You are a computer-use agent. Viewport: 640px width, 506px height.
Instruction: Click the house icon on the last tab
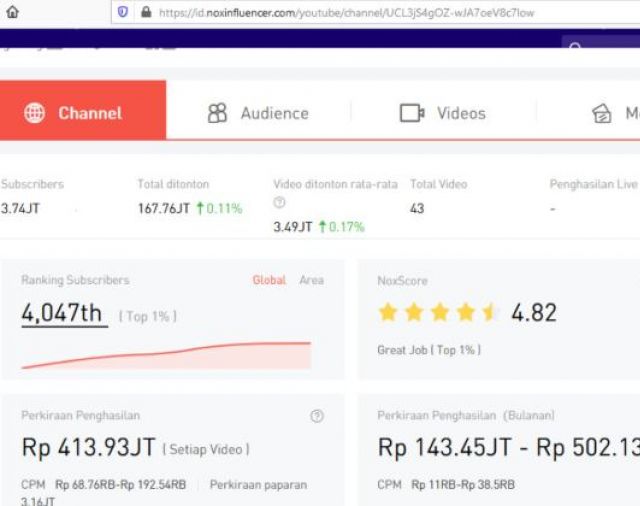[602, 113]
